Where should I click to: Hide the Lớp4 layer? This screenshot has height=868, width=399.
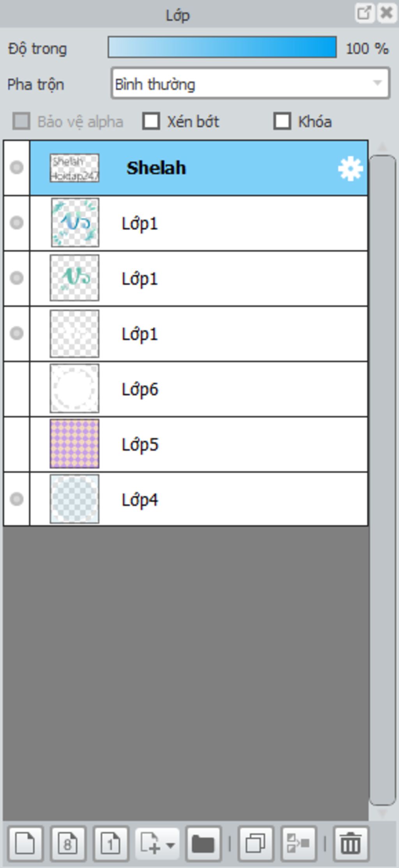[16, 499]
